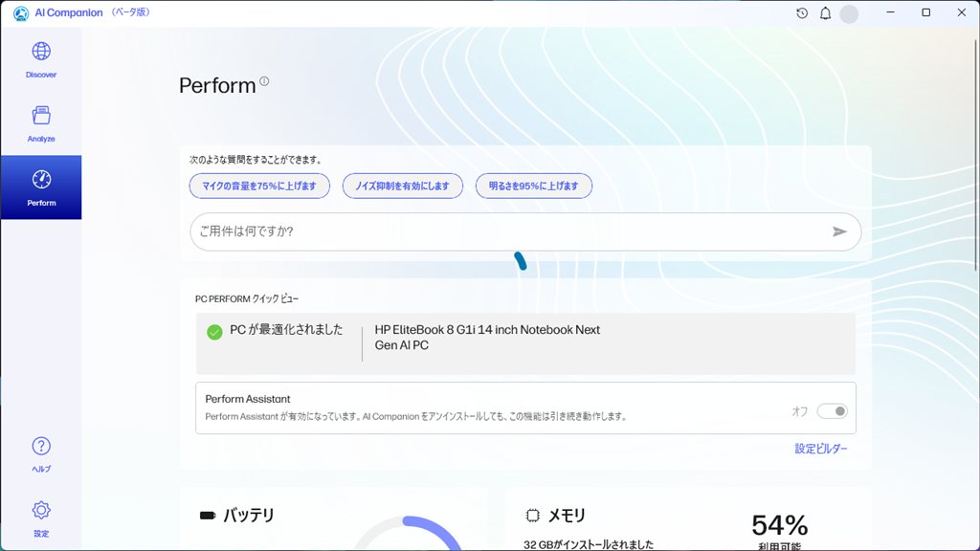Close the AI Companion window
Screen dimensions: 980x551
[x=962, y=12]
